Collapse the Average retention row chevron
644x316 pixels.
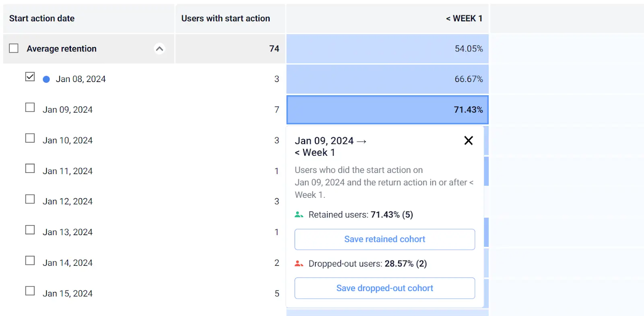159,49
